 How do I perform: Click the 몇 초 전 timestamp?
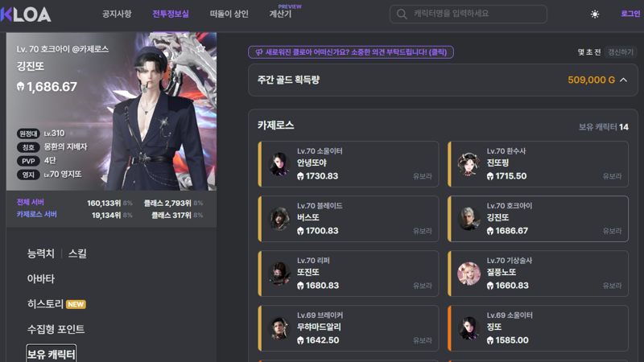(589, 52)
